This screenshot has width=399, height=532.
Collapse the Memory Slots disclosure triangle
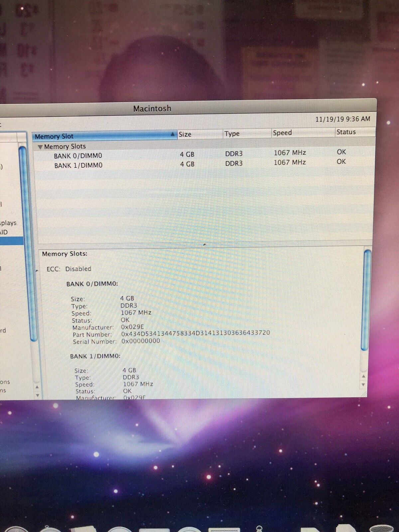[x=40, y=147]
